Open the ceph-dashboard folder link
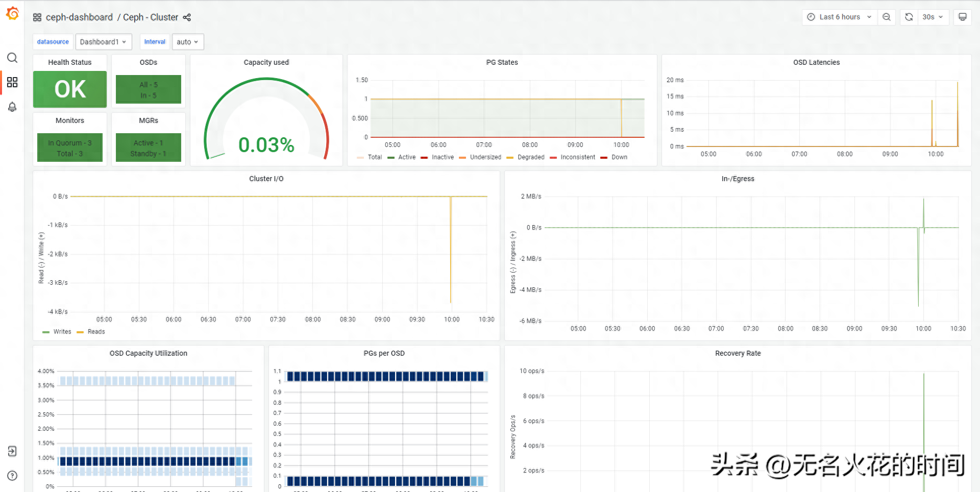Viewport: 980px width, 492px height. point(79,17)
